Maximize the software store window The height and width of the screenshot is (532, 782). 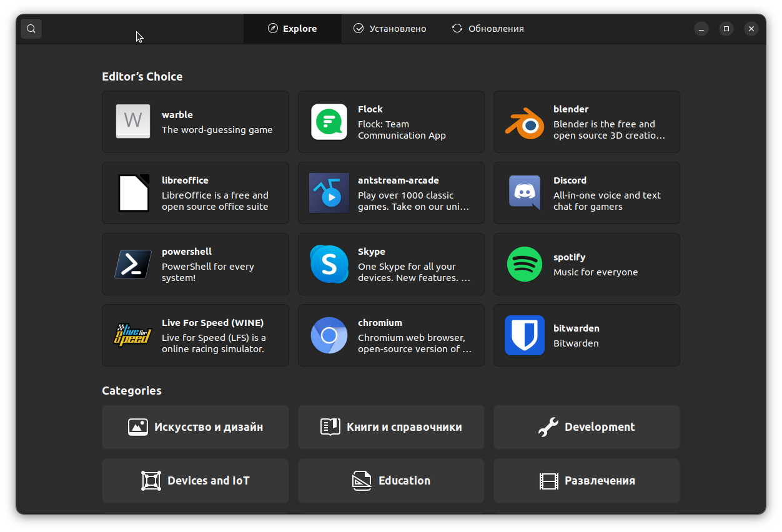point(726,29)
